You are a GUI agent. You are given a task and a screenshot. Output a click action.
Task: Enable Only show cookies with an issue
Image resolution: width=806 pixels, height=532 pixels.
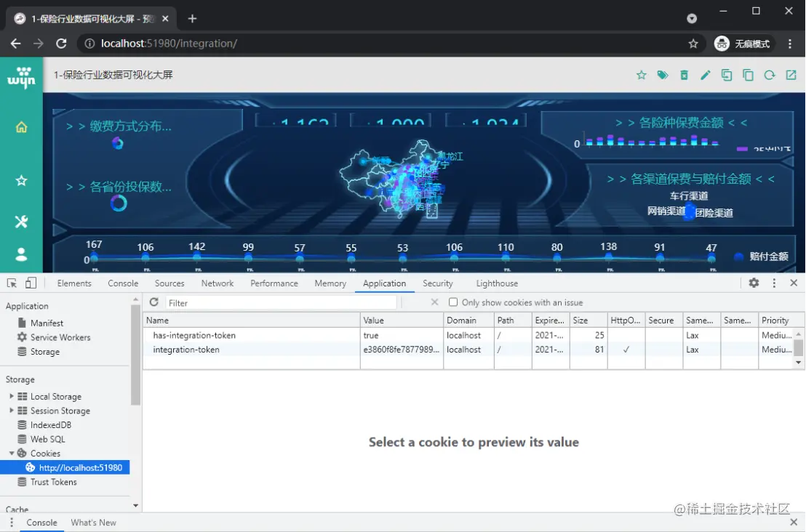point(453,302)
